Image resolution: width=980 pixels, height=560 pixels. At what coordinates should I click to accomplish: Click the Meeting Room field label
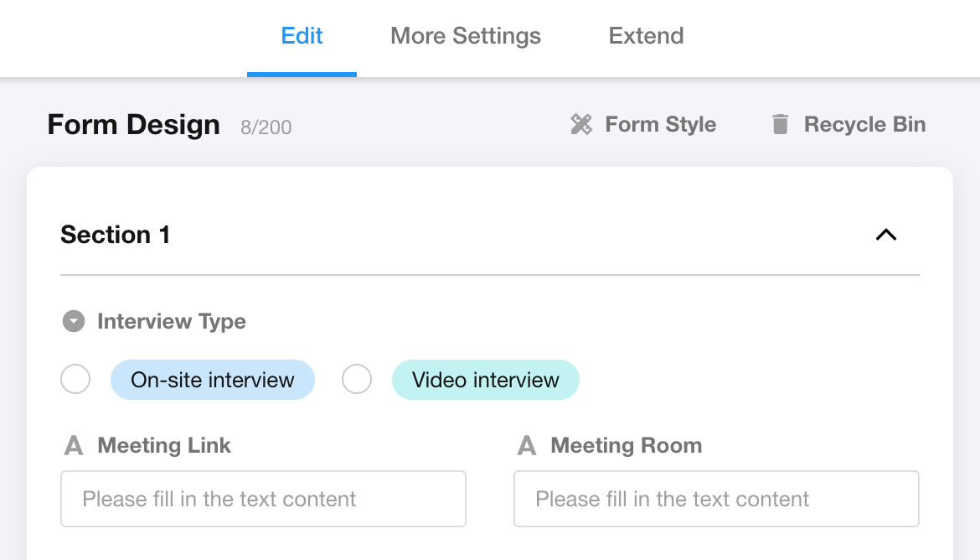[626, 446]
